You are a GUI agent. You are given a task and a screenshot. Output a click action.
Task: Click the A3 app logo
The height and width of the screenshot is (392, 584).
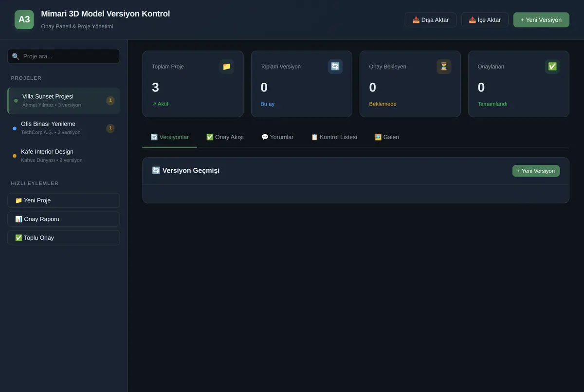coord(24,19)
